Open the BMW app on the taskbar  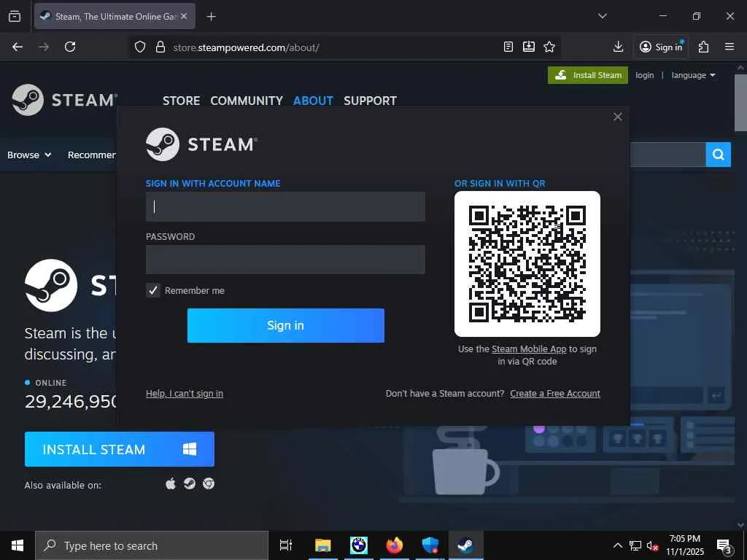[359, 545]
